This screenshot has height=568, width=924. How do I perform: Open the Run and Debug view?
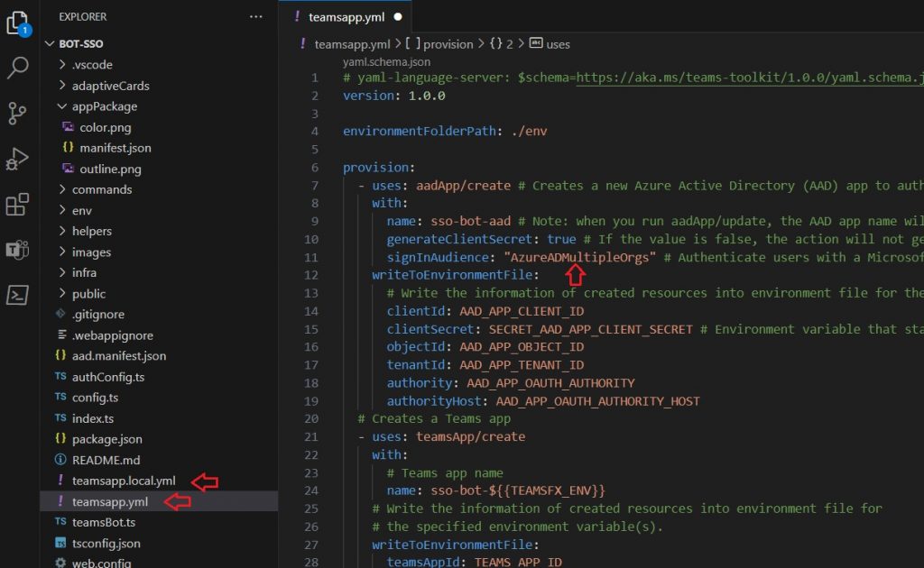(x=17, y=159)
